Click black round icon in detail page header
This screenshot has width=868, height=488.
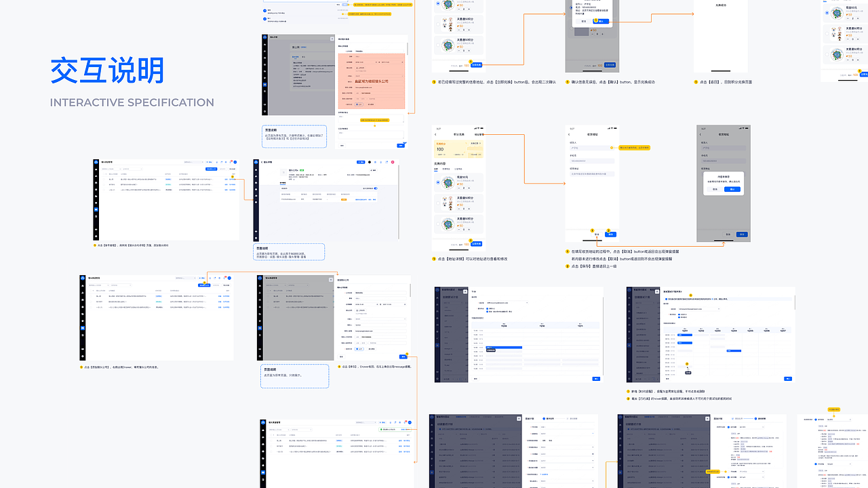(x=370, y=162)
